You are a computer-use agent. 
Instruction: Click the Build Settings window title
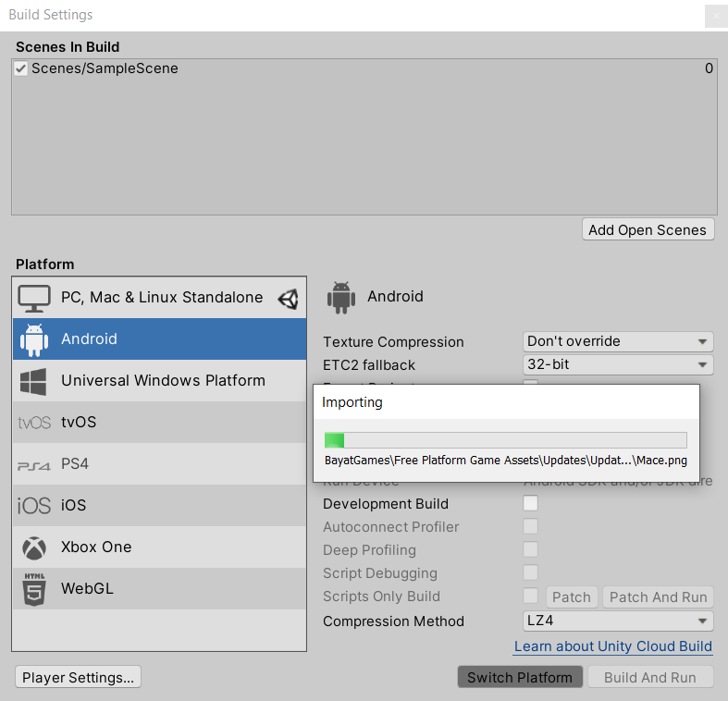pyautogui.click(x=51, y=15)
